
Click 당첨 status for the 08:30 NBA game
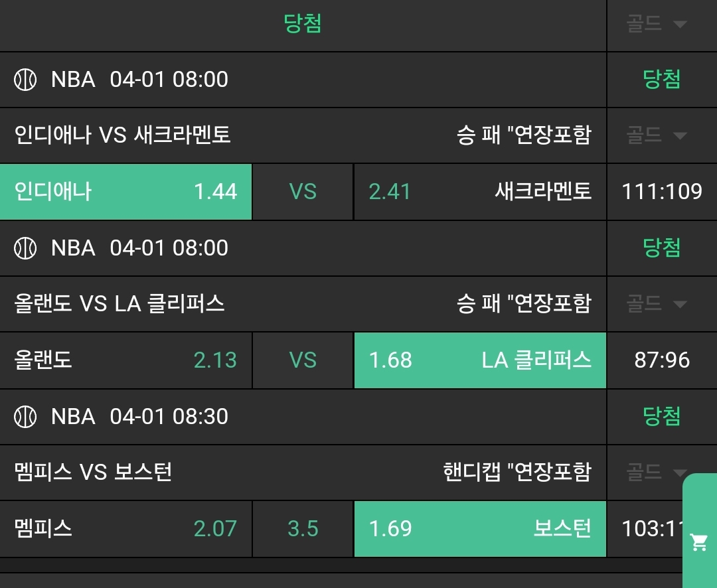click(x=661, y=417)
